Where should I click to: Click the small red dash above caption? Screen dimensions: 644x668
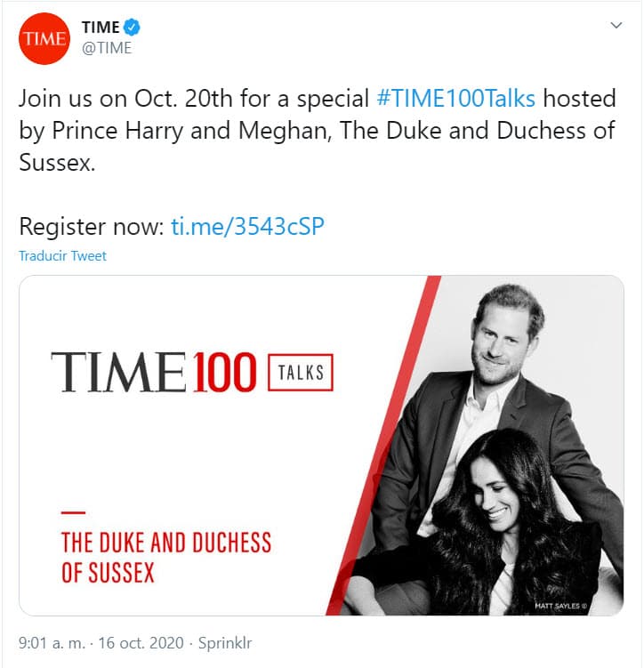tap(73, 512)
